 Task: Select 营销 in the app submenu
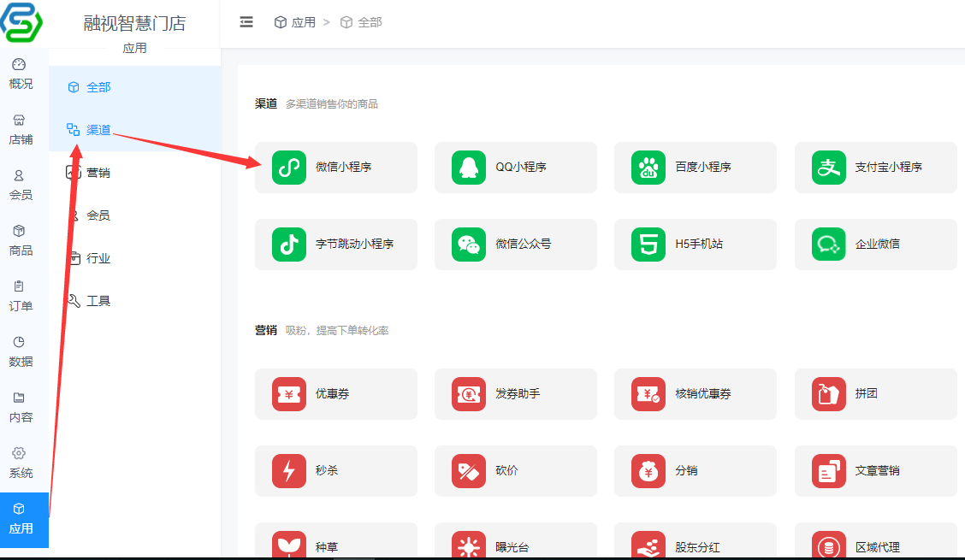tap(135, 173)
